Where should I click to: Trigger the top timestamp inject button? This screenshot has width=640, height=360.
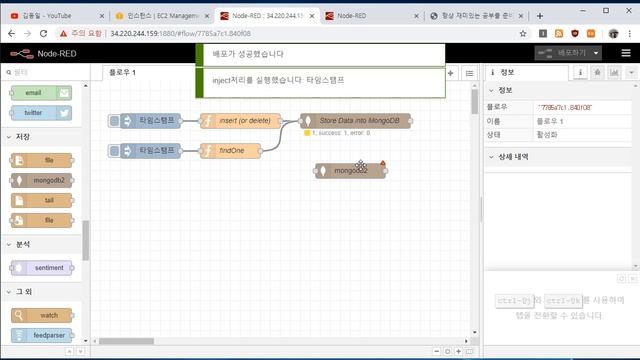(x=114, y=121)
